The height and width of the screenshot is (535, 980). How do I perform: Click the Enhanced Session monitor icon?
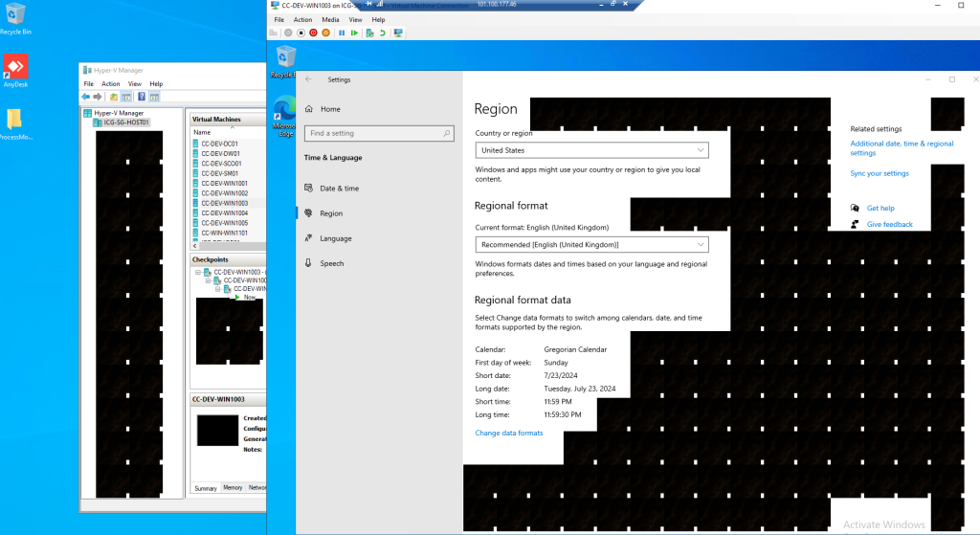398,33
